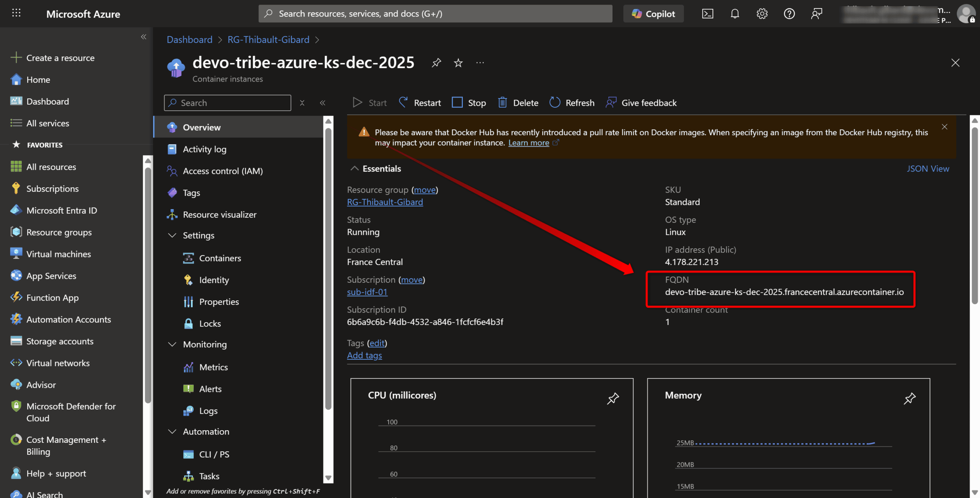
Task: Open the Containers settings page
Action: (x=220, y=258)
